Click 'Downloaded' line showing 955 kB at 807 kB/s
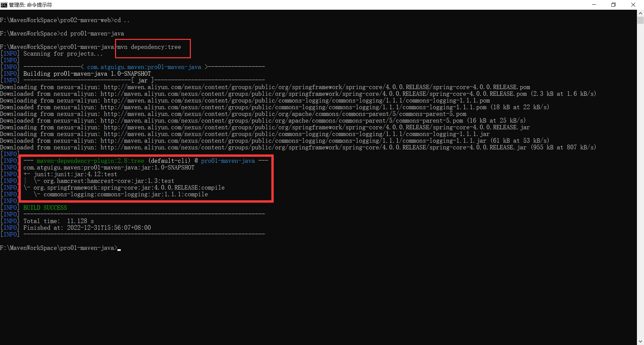The width and height of the screenshot is (644, 345). [298, 147]
